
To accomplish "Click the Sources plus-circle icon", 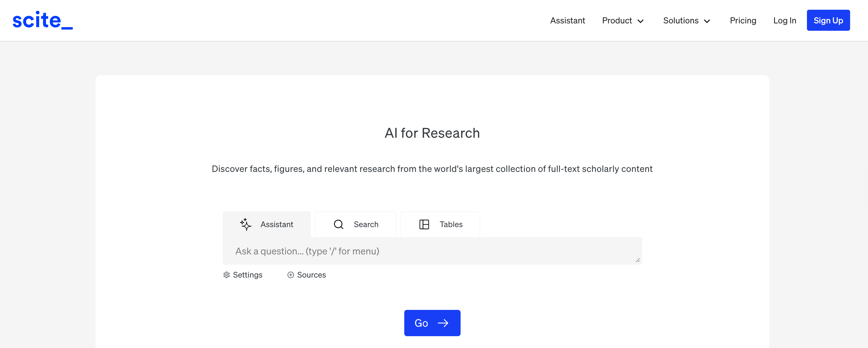I will click(291, 275).
